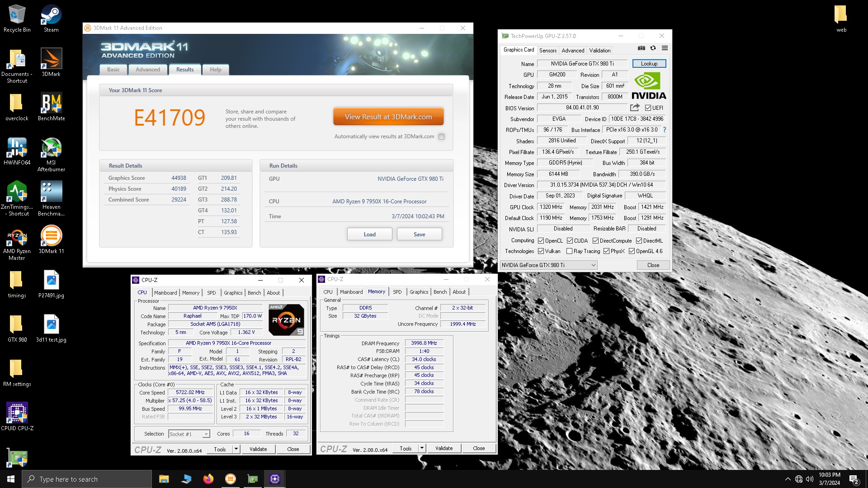Toggle the Ray Tracing checkbox
Viewport: 868px width, 488px height.
click(x=569, y=251)
